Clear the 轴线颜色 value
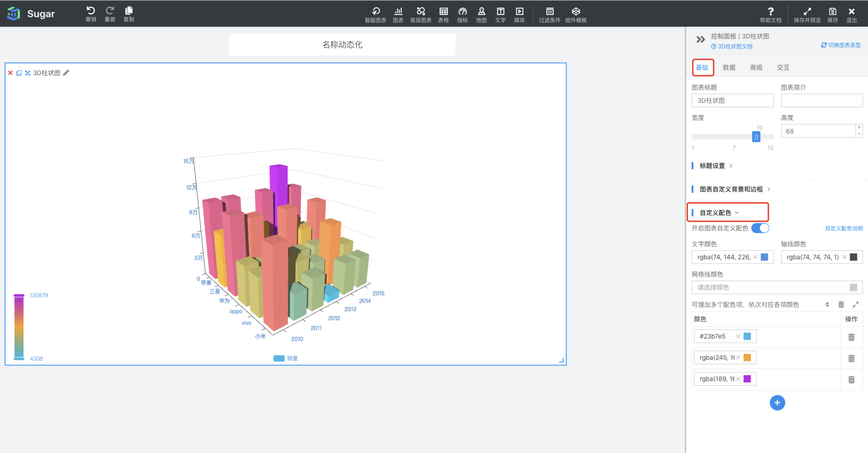This screenshot has height=453, width=868. click(x=844, y=257)
